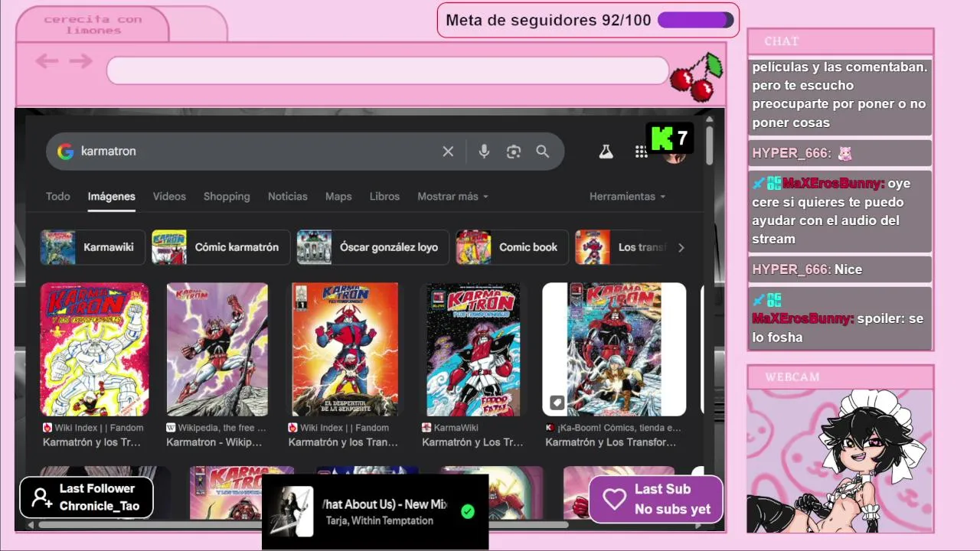980x551 pixels.
Task: Click the Last Sub heart icon
Action: pyautogui.click(x=614, y=499)
